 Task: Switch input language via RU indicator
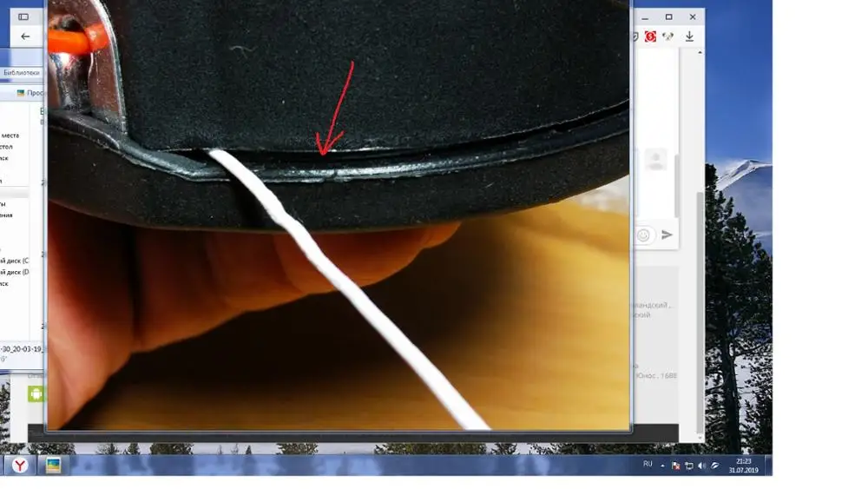(648, 464)
